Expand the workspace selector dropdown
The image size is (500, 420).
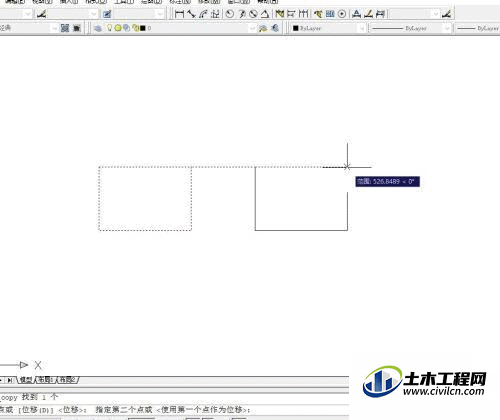coord(54,28)
